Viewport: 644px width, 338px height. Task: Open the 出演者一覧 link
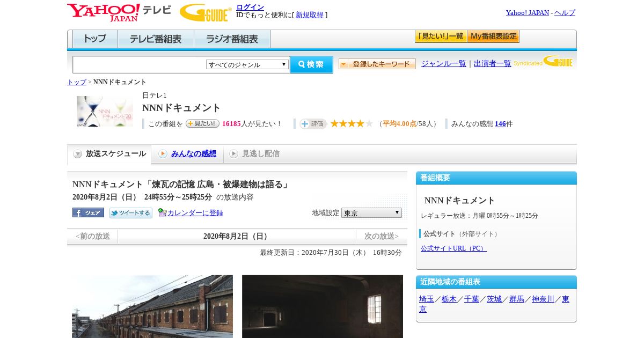click(x=493, y=63)
